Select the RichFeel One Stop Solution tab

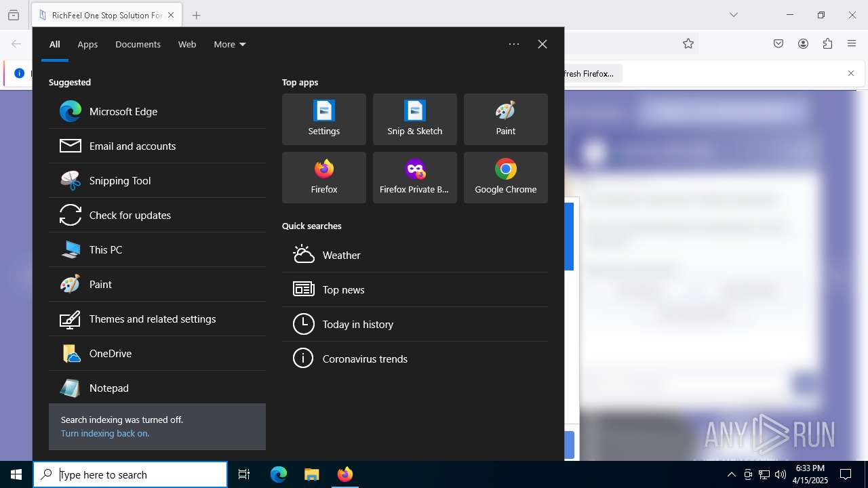(106, 15)
